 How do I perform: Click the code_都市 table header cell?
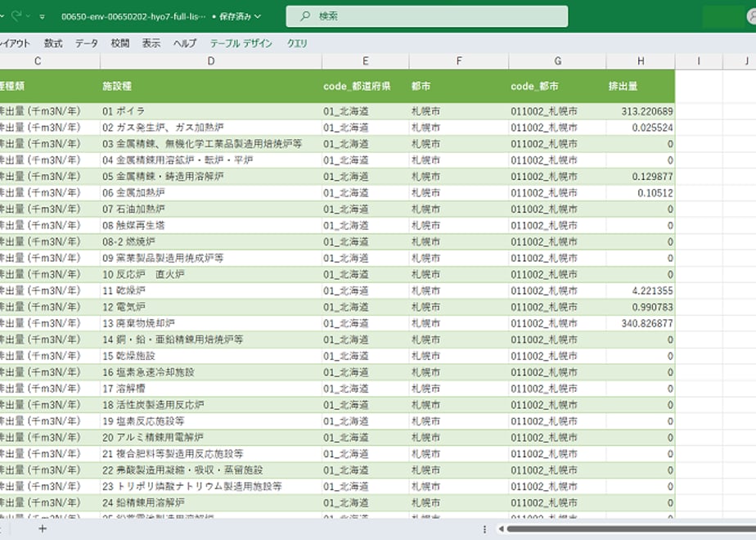click(558, 86)
